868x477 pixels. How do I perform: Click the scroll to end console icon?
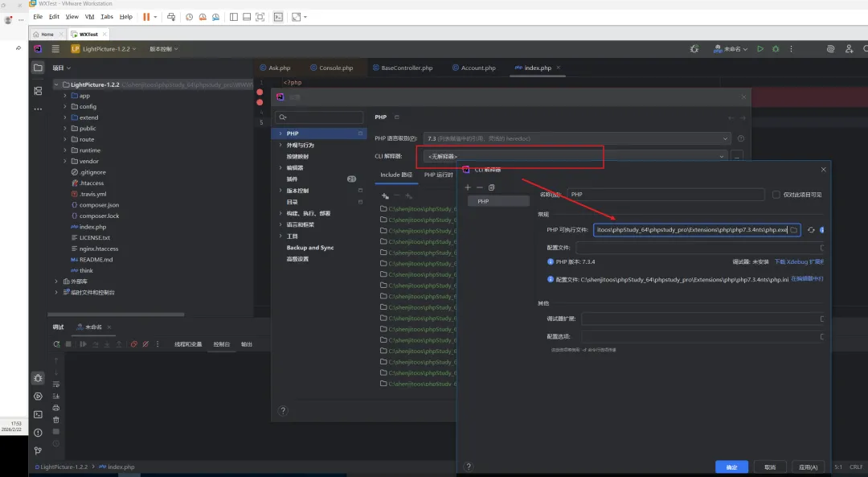click(56, 396)
